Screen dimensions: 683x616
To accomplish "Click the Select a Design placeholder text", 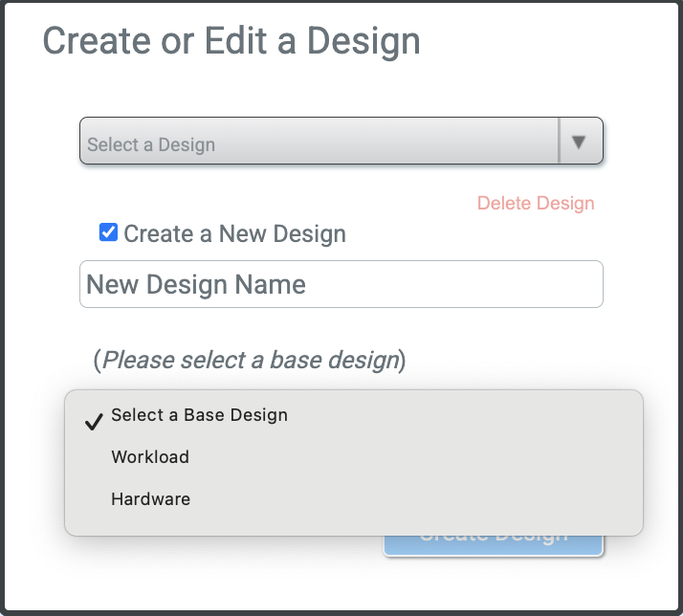I will [151, 145].
